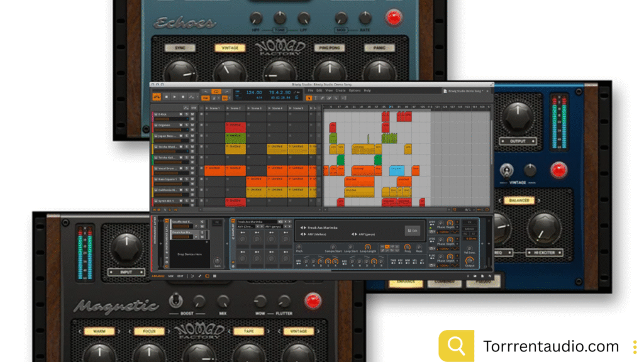Image resolution: width=644 pixels, height=362 pixels.
Task: Mute the Organon track
Action: point(192,125)
